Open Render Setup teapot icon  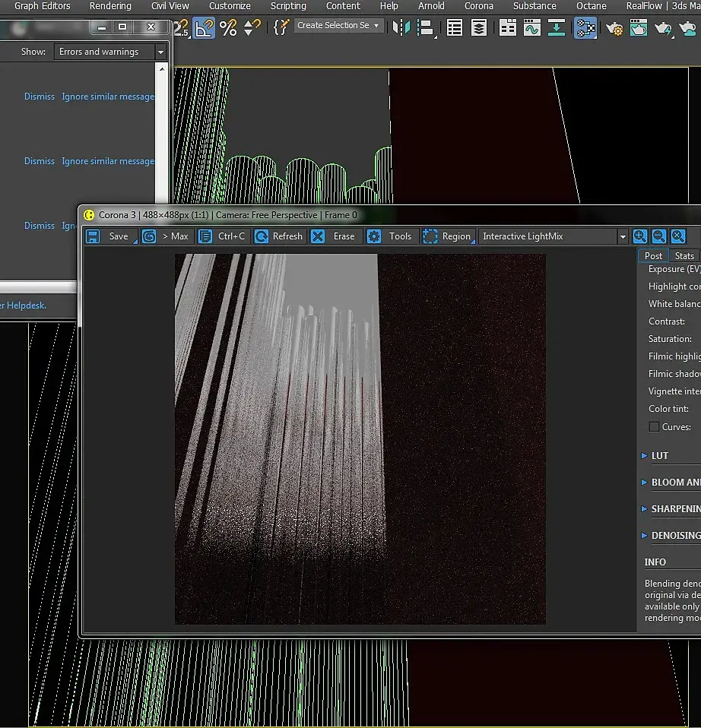[615, 28]
